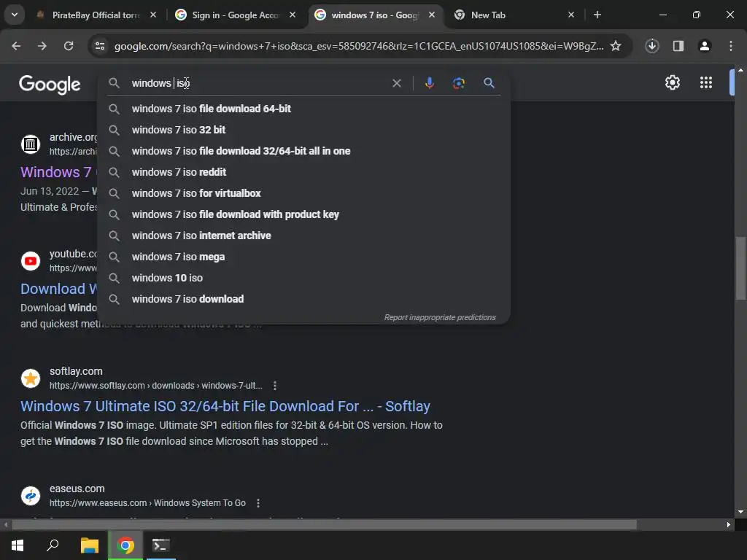Click the archive.org site favicon
The height and width of the screenshot is (560, 747).
[x=31, y=144]
